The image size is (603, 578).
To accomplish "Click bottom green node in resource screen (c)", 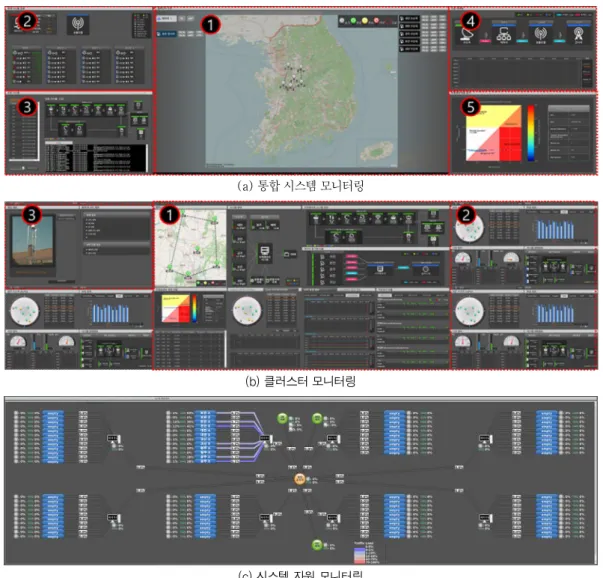I will (x=316, y=544).
